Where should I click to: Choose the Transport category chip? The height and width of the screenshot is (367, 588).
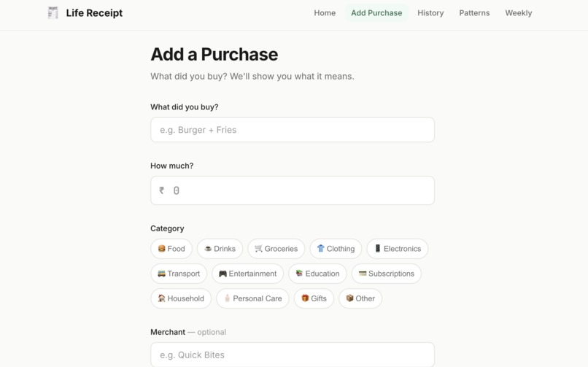pos(179,274)
